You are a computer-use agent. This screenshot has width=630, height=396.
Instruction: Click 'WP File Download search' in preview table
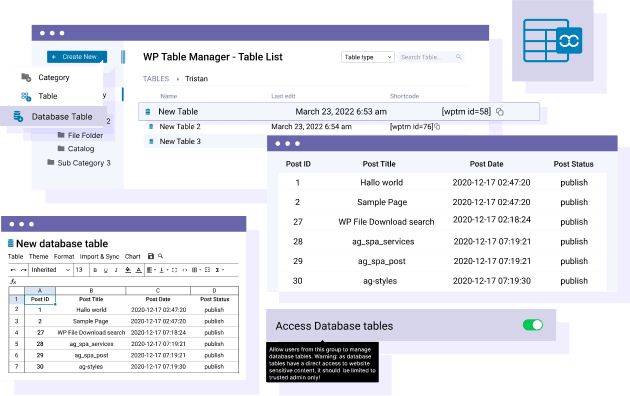(x=386, y=222)
